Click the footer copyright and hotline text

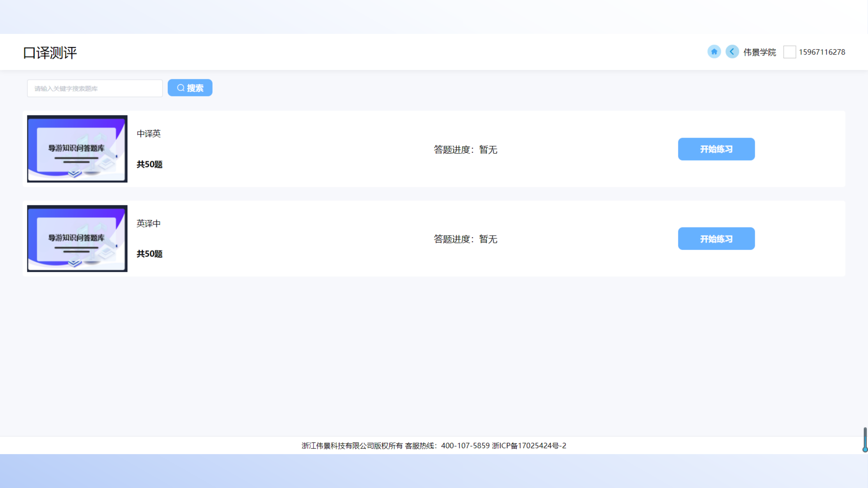(x=434, y=446)
